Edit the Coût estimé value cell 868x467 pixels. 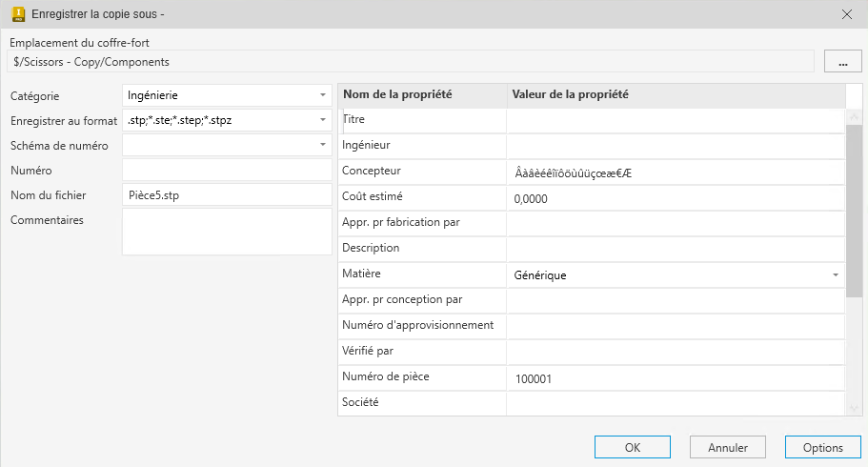click(675, 198)
